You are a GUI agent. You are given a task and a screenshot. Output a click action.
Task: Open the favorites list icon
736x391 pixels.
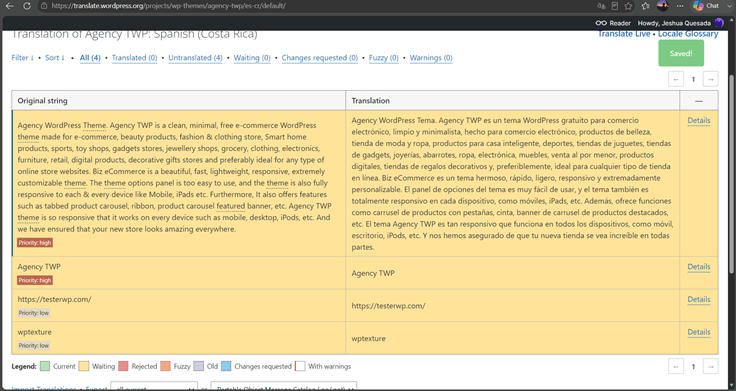646,6
